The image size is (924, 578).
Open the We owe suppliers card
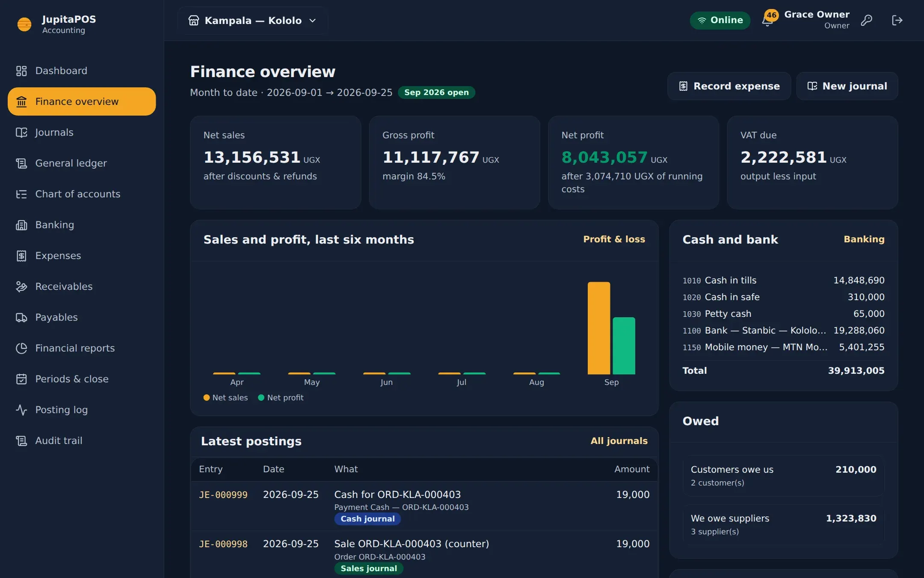point(783,524)
